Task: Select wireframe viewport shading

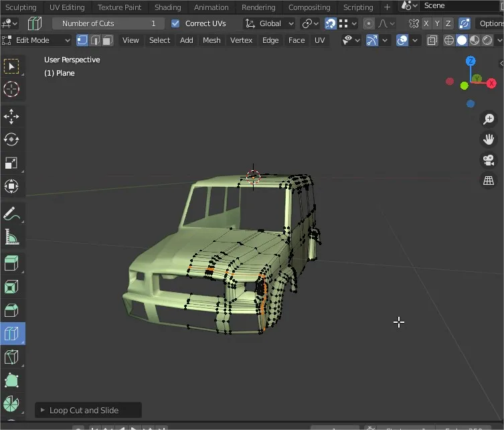Action: coord(448,41)
